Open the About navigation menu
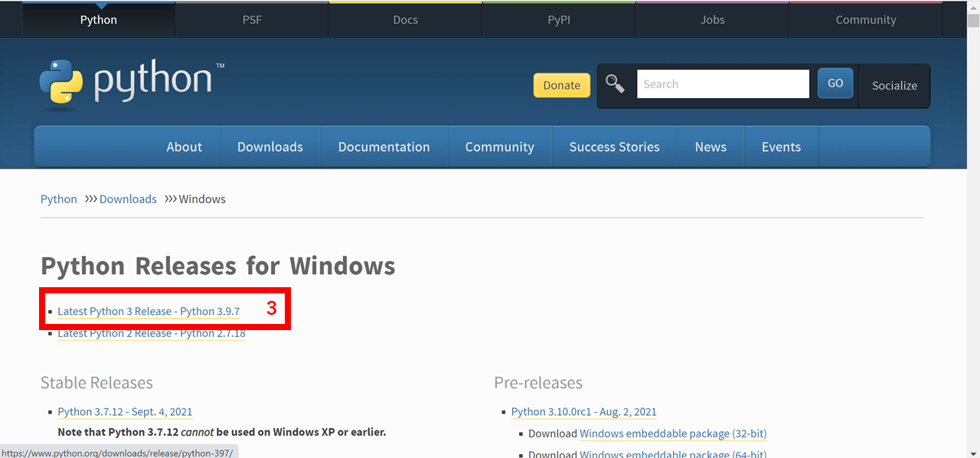 pos(185,147)
